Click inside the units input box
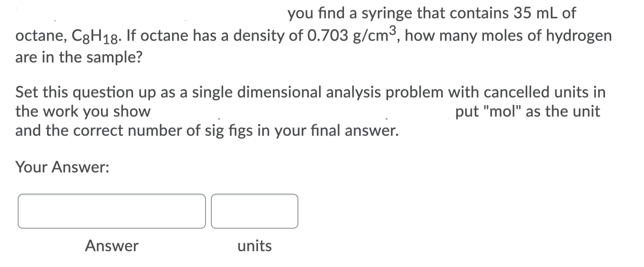This screenshot has height=267, width=644. click(254, 211)
